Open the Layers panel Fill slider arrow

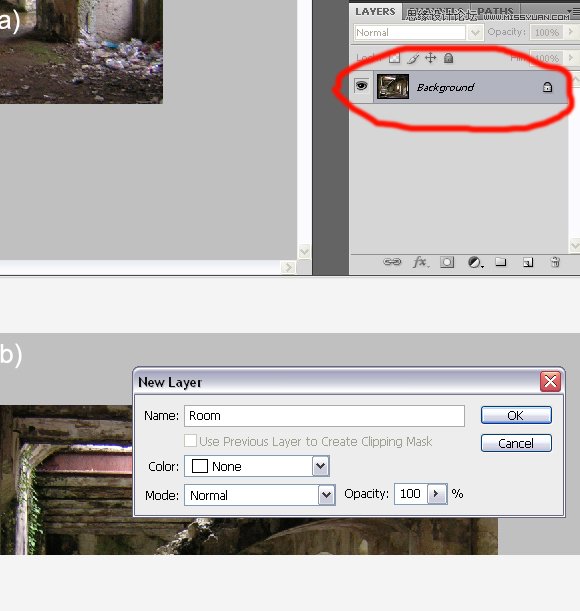571,58
